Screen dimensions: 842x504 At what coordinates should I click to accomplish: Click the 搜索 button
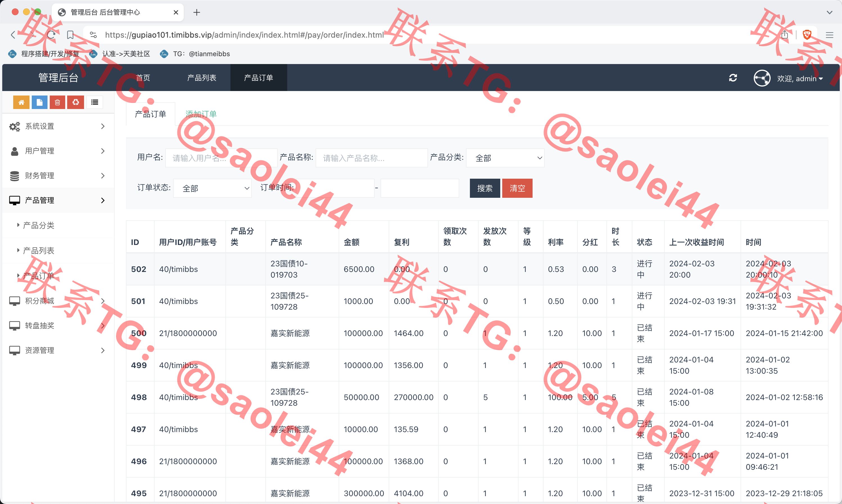(x=485, y=188)
